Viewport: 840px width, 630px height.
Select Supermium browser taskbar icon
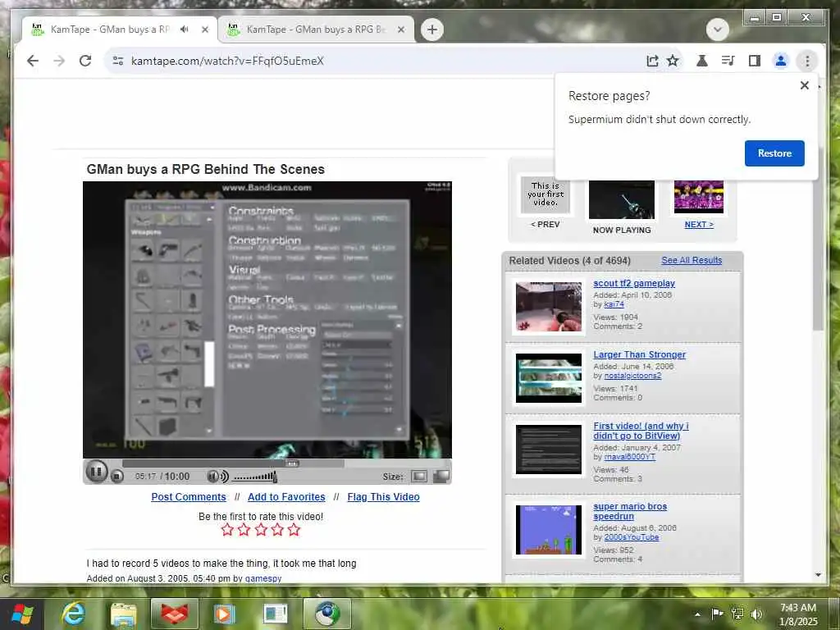click(327, 614)
